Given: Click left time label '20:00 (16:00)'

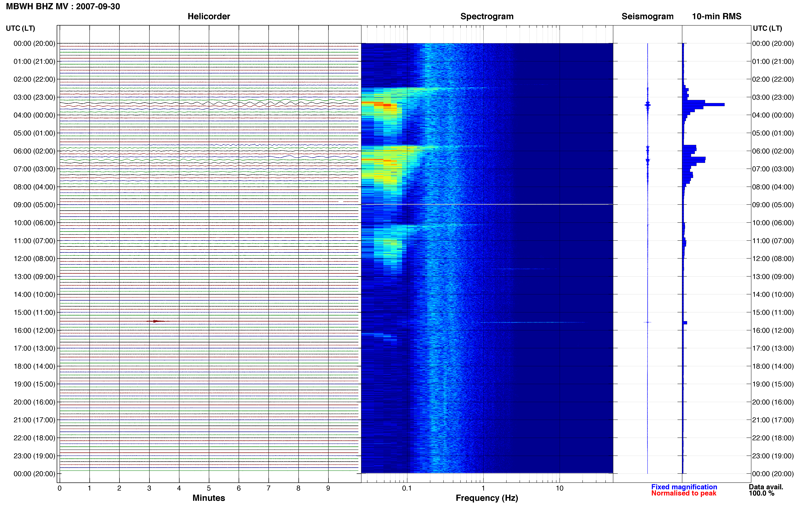Looking at the screenshot, I should (x=34, y=402).
